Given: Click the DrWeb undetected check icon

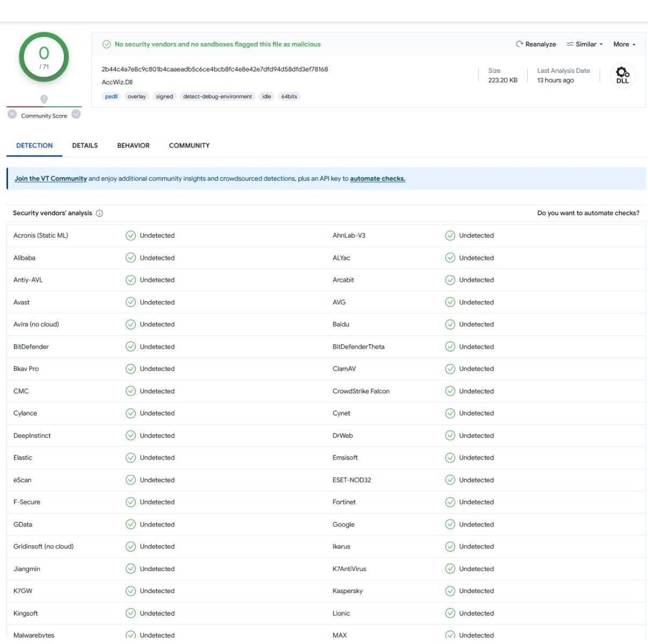Looking at the screenshot, I should click(x=450, y=436).
